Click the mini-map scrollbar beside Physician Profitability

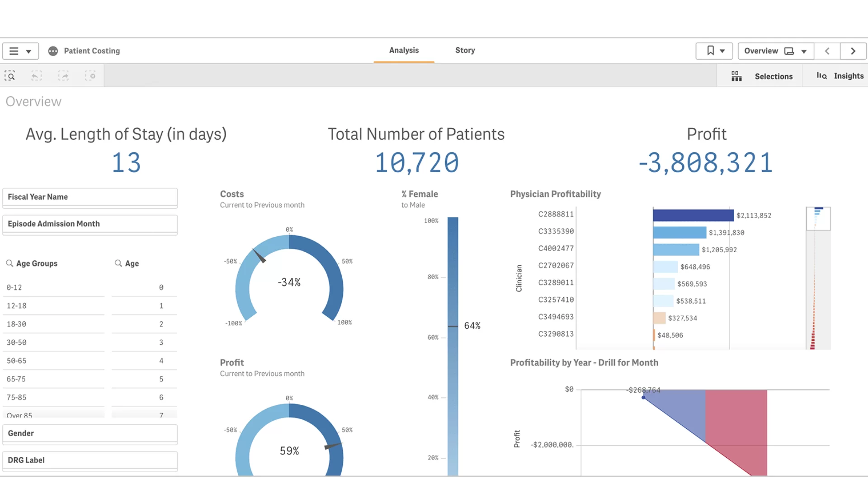(x=818, y=218)
